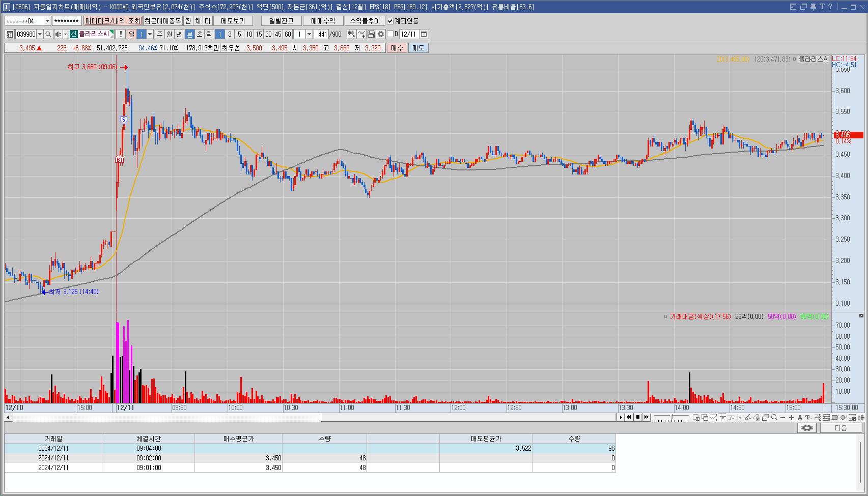Open the custom minute interval dropdown

309,34
